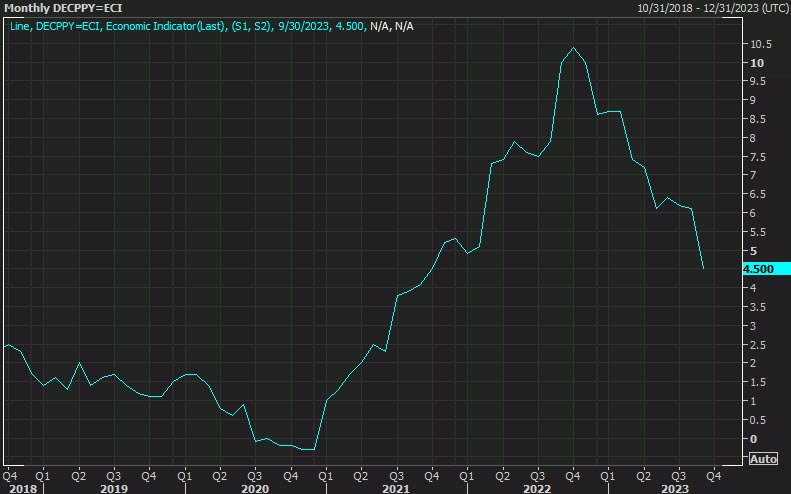Select the 2021 year label on time axis

[x=396, y=487]
